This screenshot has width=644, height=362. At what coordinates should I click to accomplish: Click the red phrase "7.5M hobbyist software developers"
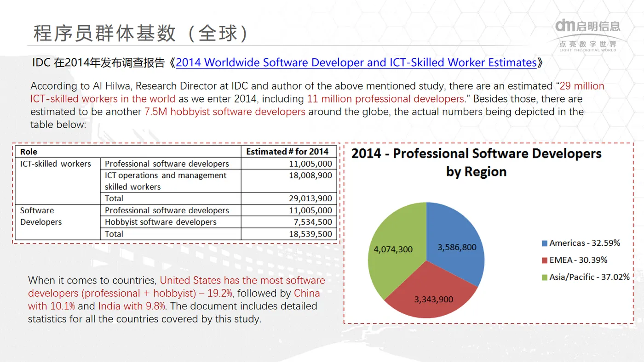coord(224,112)
